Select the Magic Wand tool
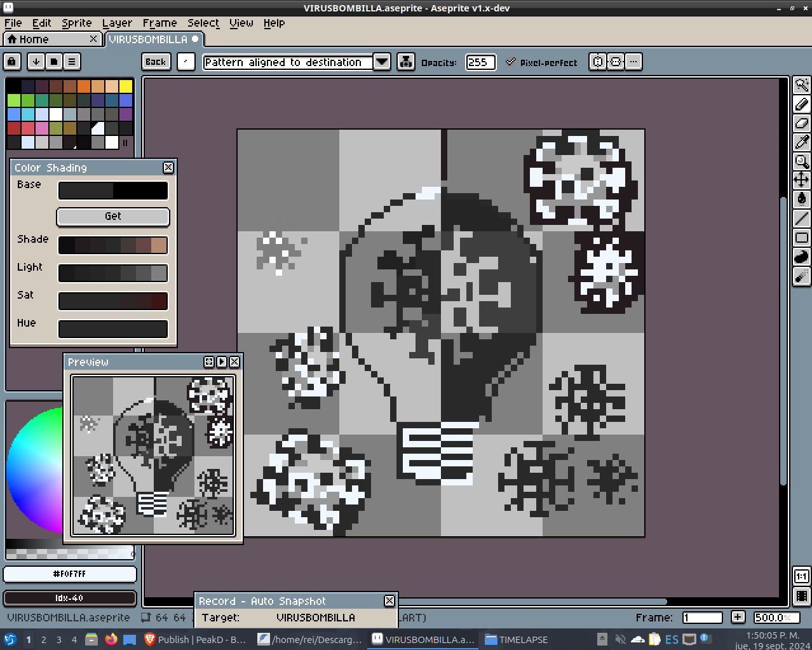The height and width of the screenshot is (650, 812). pos(802,85)
